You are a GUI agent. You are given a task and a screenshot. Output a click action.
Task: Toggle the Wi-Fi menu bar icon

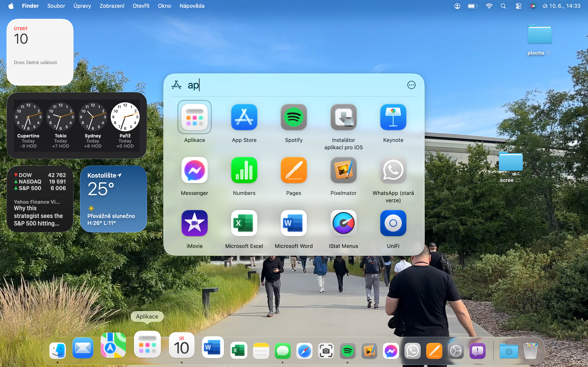489,6
